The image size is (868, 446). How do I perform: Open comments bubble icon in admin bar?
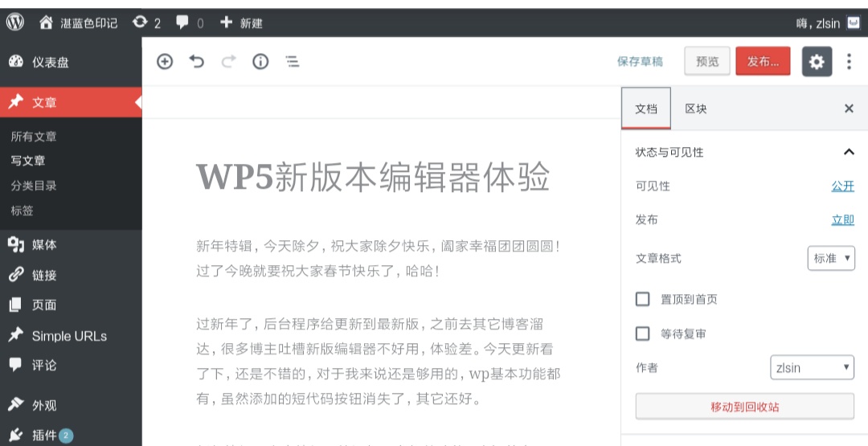pyautogui.click(x=182, y=23)
